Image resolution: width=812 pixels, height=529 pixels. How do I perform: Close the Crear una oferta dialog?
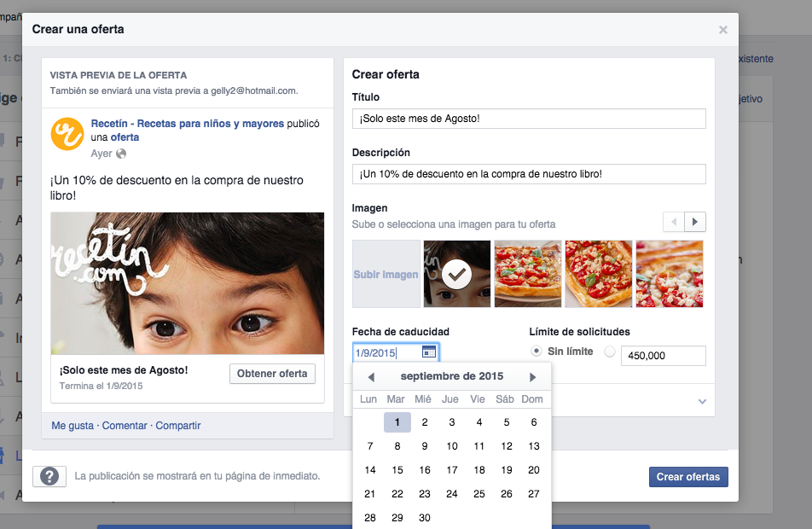point(723,30)
